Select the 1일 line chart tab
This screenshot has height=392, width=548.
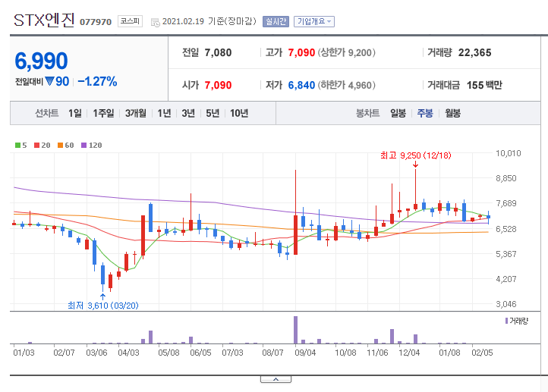click(x=75, y=113)
